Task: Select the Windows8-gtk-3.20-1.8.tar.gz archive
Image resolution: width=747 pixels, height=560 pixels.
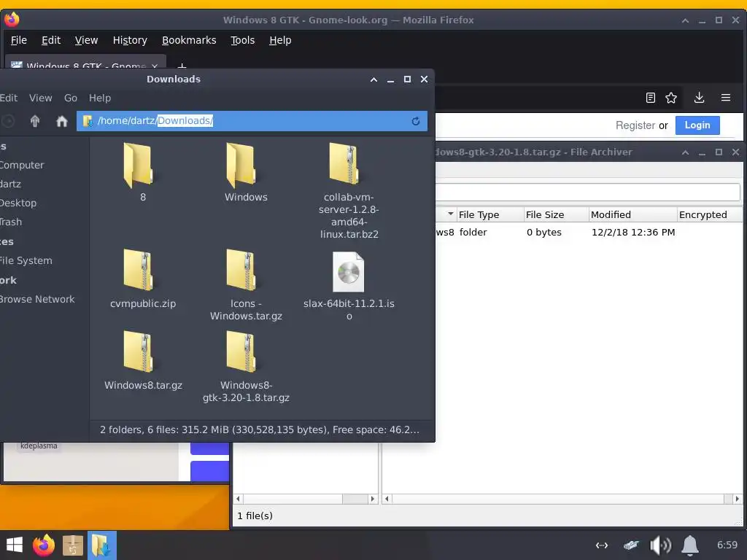Action: tap(241, 352)
